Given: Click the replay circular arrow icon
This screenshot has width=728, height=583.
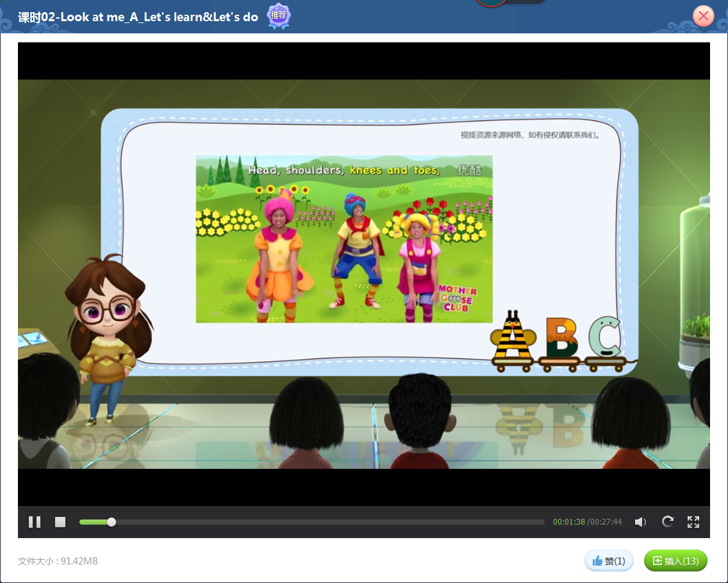Looking at the screenshot, I should tap(667, 521).
